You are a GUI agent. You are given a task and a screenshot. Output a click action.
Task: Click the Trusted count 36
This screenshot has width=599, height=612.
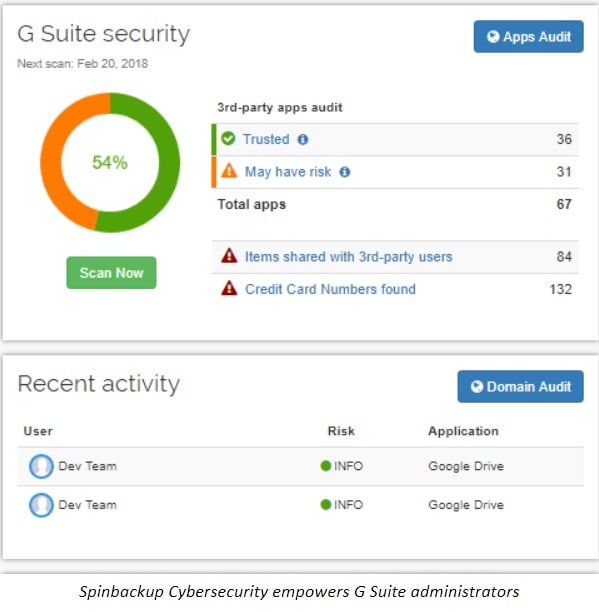point(564,139)
